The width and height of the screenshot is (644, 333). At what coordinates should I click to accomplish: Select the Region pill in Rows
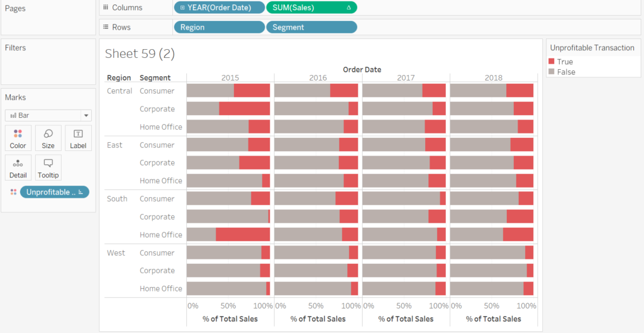point(218,28)
